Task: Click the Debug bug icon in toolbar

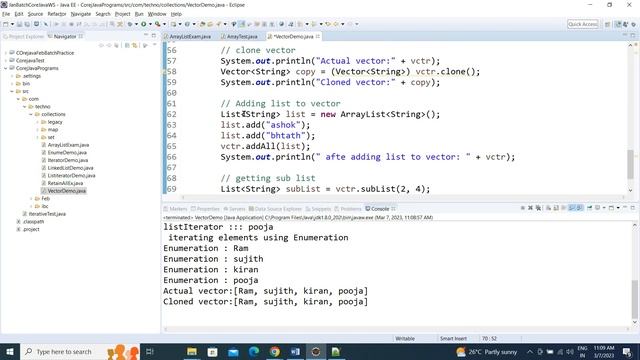Action: [131, 24]
